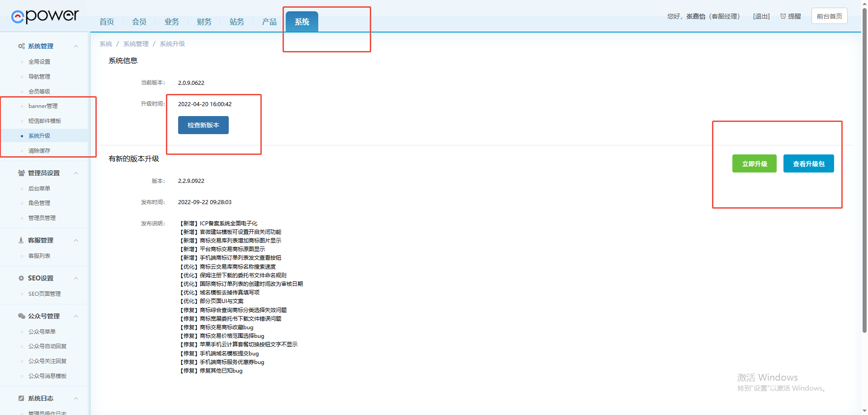Click the 提醒 alarm clock icon
The image size is (868, 415).
[x=783, y=16]
